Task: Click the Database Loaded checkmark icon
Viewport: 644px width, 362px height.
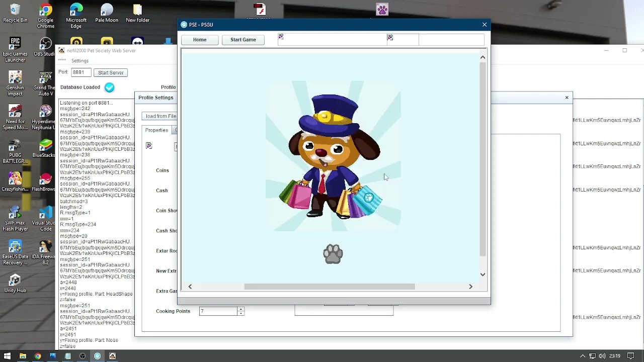Action: point(109,87)
